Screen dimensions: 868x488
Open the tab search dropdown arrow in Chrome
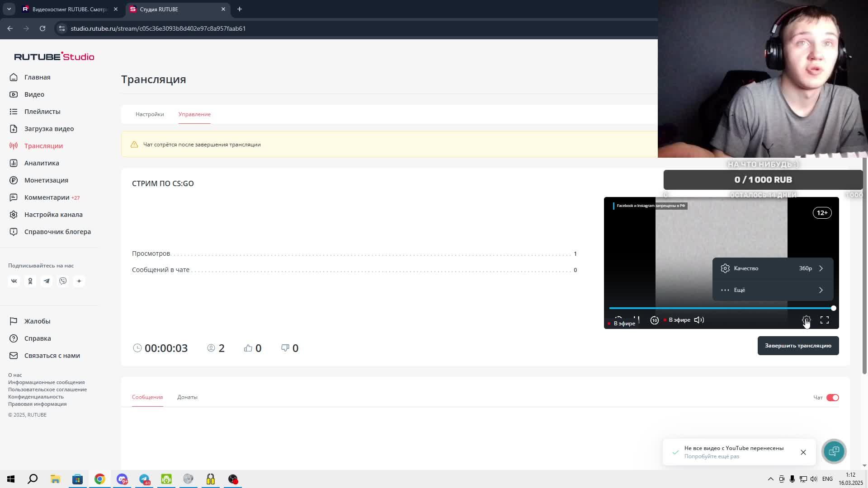[x=9, y=9]
